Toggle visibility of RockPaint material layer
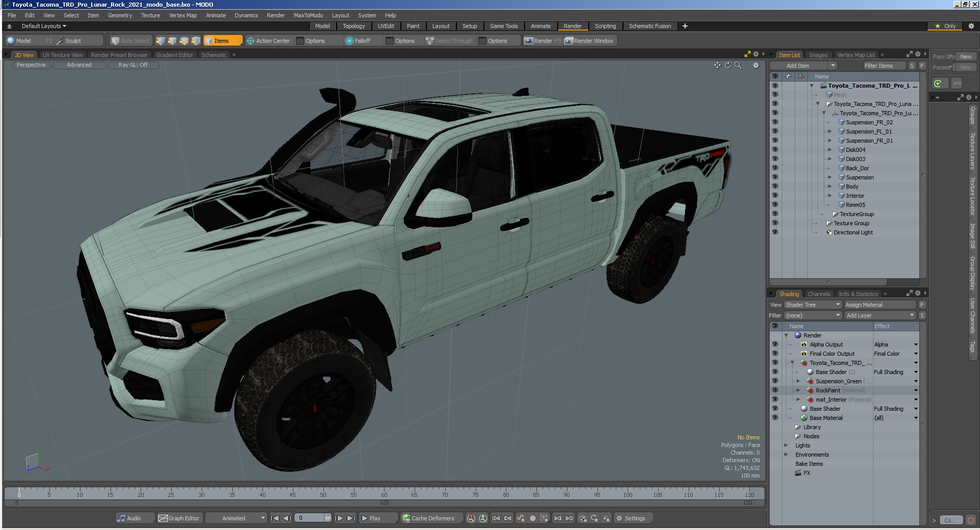This screenshot has height=530, width=980. [775, 390]
